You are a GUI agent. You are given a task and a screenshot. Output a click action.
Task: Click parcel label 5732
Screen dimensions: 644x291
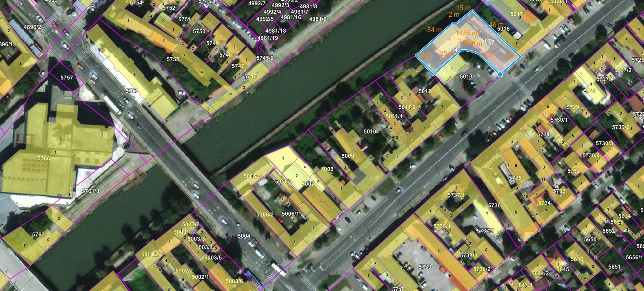pos(573,171)
